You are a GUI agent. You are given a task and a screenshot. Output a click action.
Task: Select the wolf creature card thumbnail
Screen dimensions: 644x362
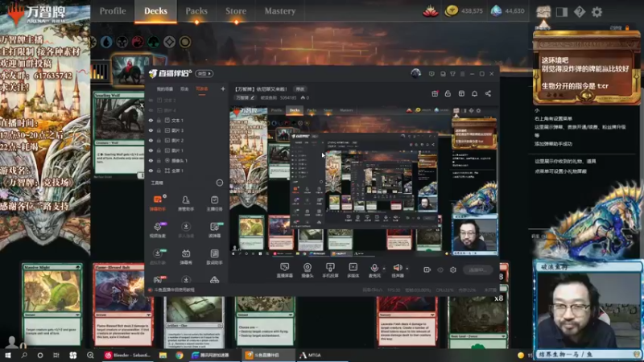tap(118, 134)
